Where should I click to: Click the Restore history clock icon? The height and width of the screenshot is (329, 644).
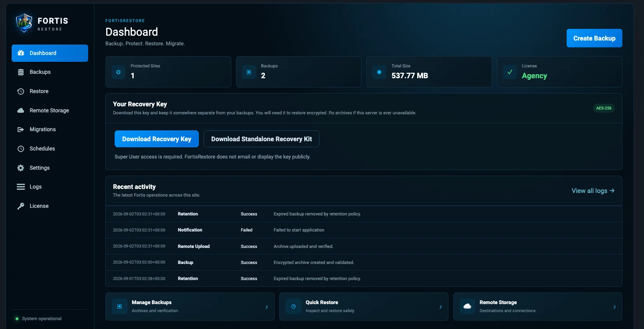(x=21, y=91)
